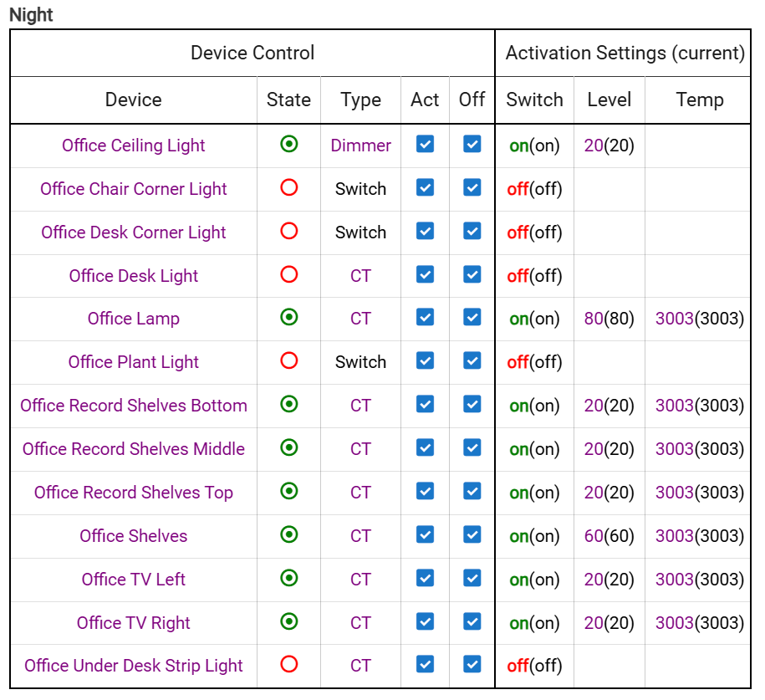Click Office Desk Light's red state indicator
The height and width of the screenshot is (700, 765).
[288, 274]
